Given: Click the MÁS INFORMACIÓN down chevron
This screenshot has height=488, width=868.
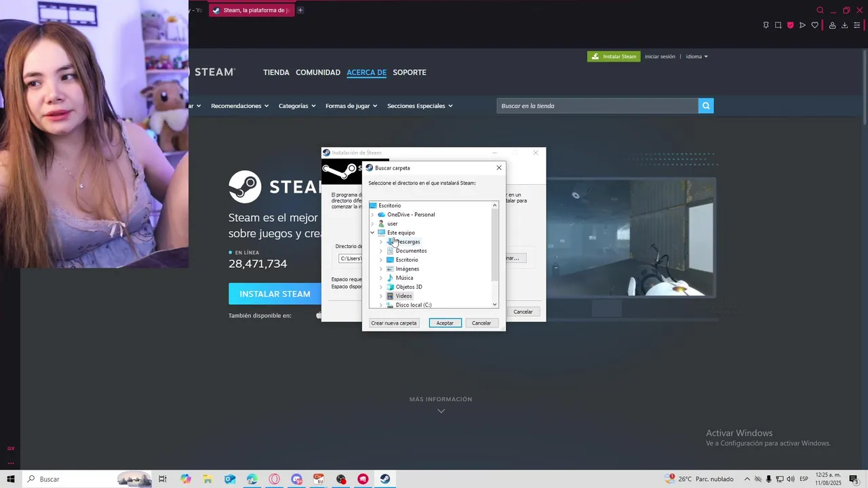Looking at the screenshot, I should [441, 411].
